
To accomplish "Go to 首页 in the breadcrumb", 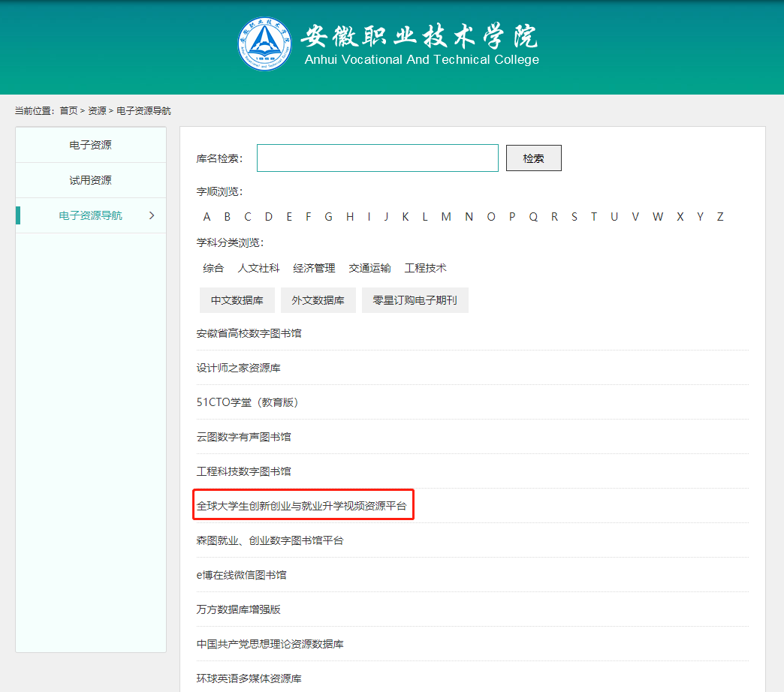I will point(68,111).
